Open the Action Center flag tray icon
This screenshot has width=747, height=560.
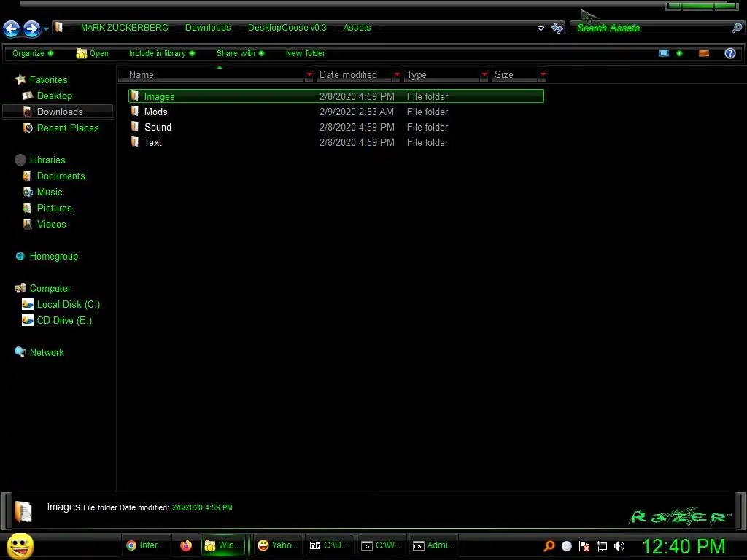[x=584, y=546]
